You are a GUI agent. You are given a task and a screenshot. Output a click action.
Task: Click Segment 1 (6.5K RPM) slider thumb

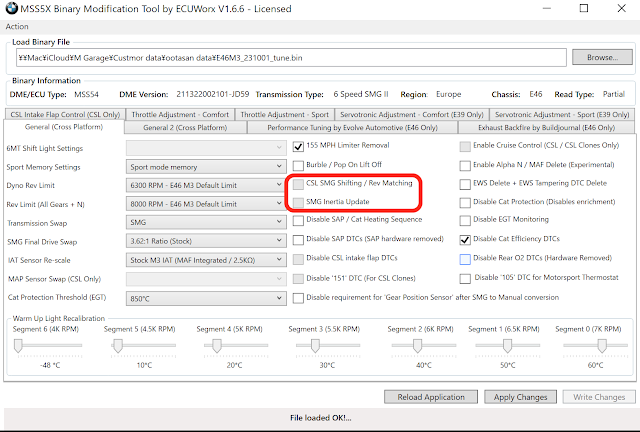click(507, 346)
